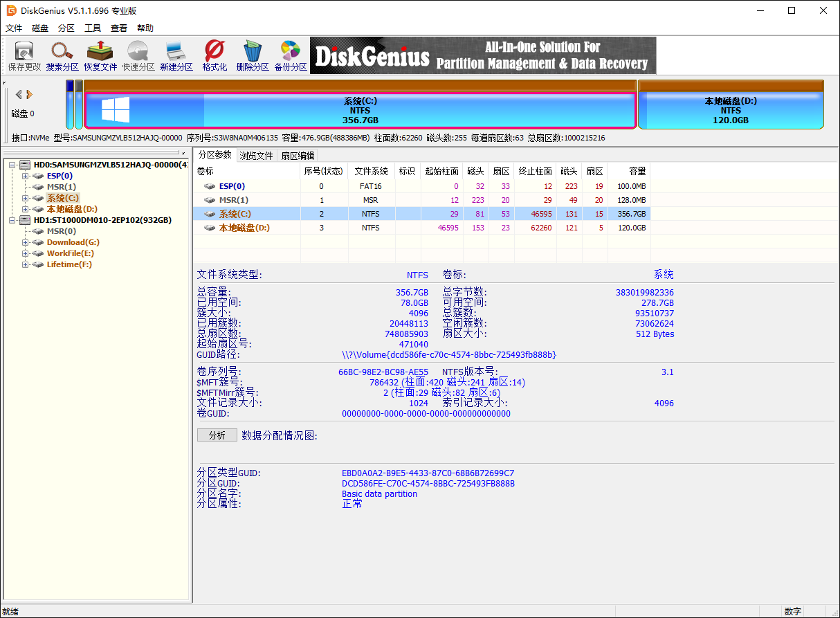This screenshot has width=840, height=618.
Task: Expand the ESP(0) tree node
Action: coord(26,176)
